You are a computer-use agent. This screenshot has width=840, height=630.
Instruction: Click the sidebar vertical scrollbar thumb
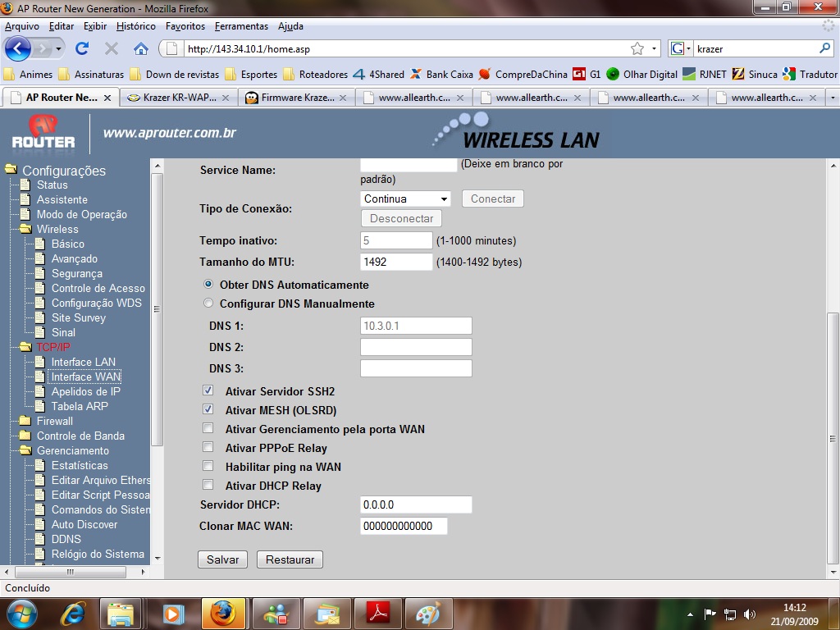click(x=157, y=309)
